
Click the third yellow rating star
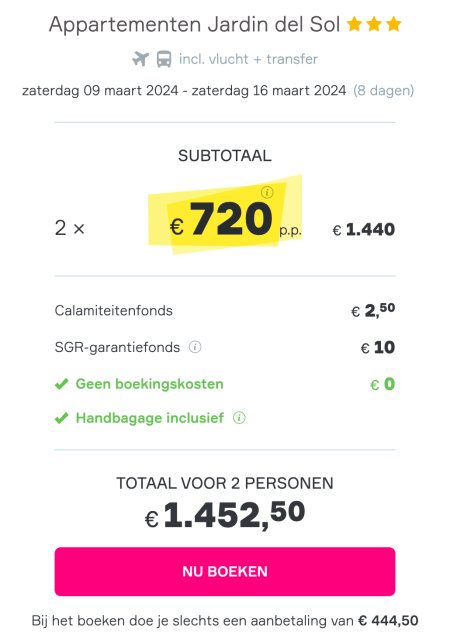(x=393, y=24)
